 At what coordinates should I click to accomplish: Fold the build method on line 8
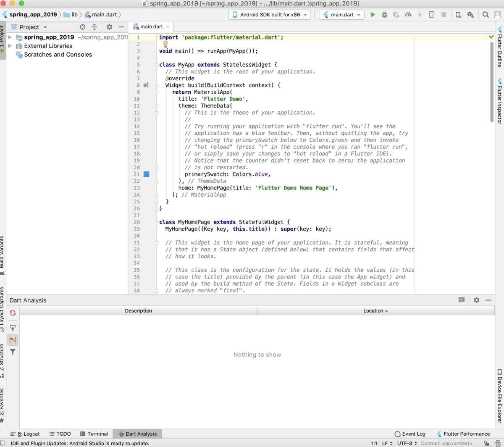(x=156, y=85)
